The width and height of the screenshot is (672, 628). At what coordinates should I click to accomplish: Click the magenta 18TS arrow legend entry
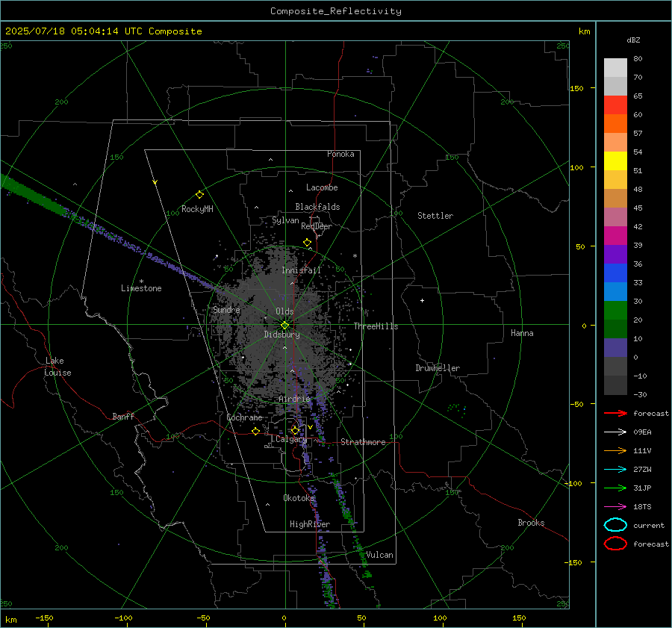tap(615, 507)
